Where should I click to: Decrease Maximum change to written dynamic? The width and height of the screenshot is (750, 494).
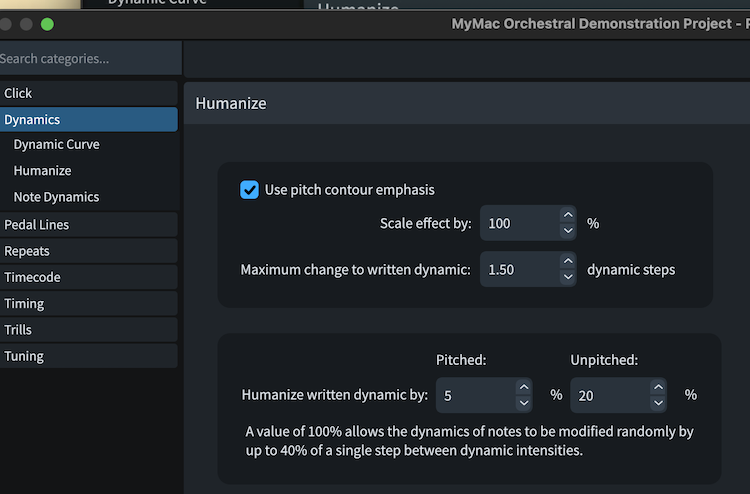(568, 278)
